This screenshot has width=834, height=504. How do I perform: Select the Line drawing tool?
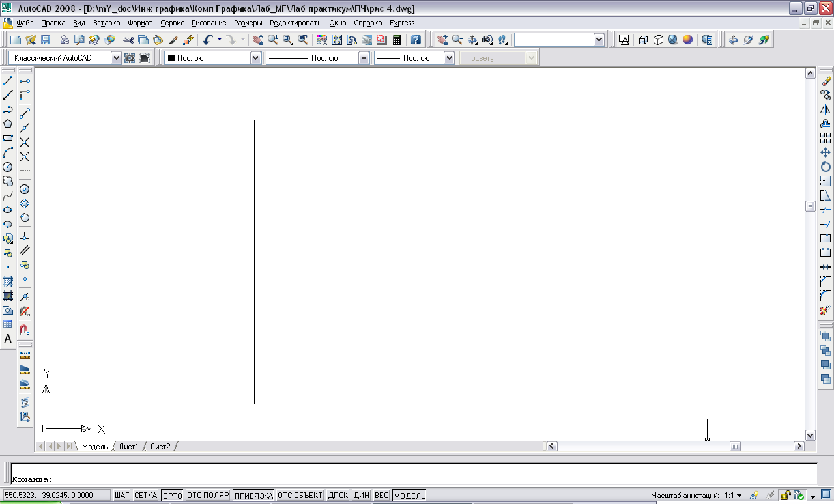8,81
